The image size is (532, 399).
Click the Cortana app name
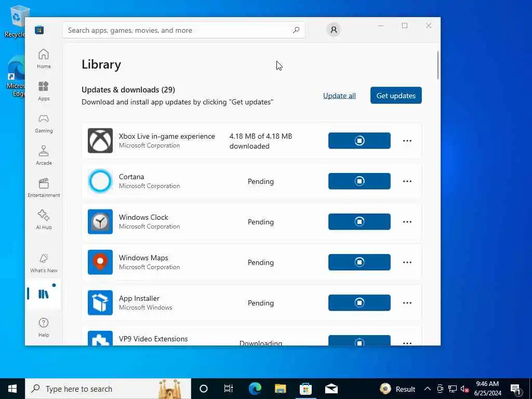[131, 177]
